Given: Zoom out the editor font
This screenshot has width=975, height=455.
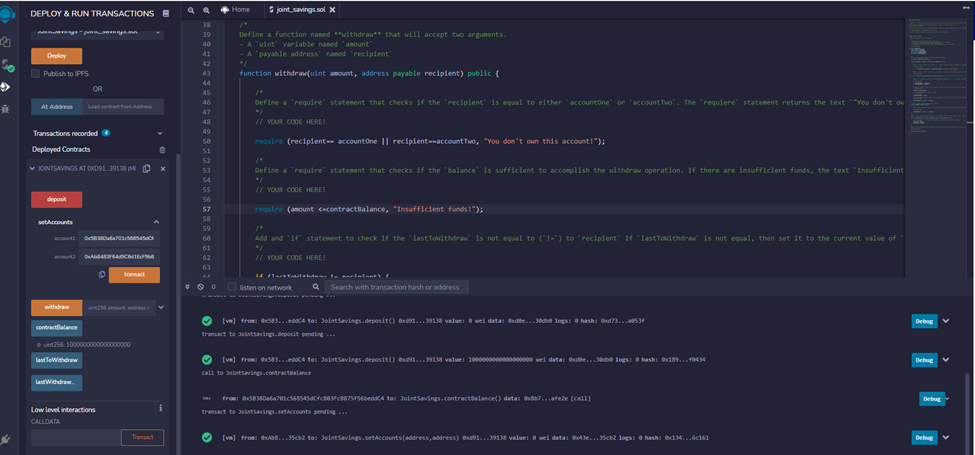Looking at the screenshot, I should coord(191,10).
